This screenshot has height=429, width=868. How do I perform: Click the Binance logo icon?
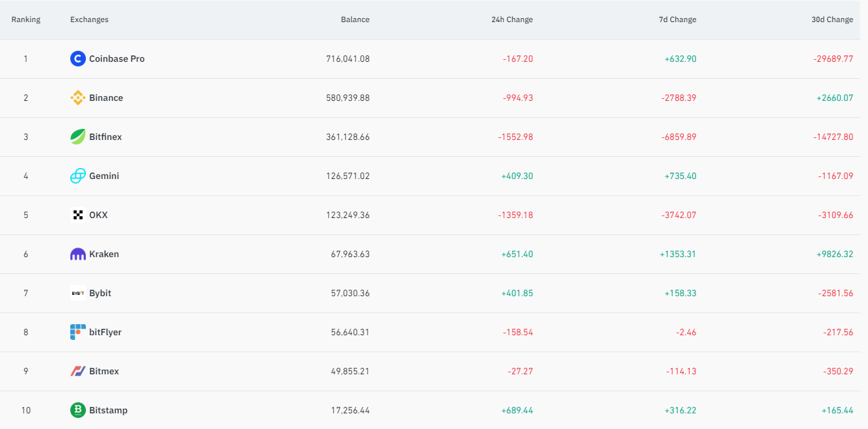pos(78,98)
